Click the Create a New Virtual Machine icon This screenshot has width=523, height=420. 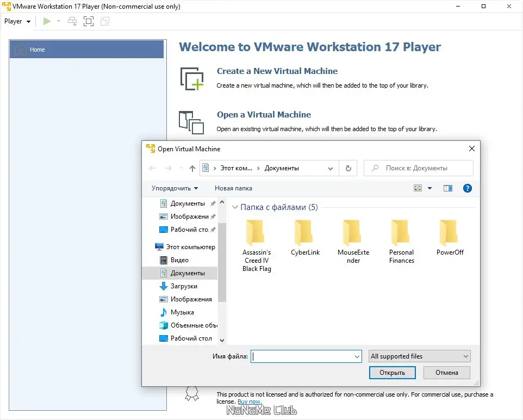point(192,79)
